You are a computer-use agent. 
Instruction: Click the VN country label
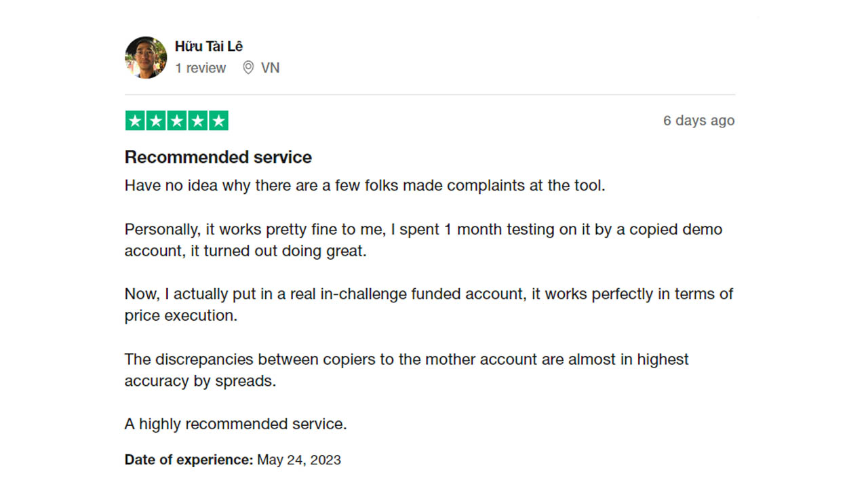pyautogui.click(x=270, y=68)
